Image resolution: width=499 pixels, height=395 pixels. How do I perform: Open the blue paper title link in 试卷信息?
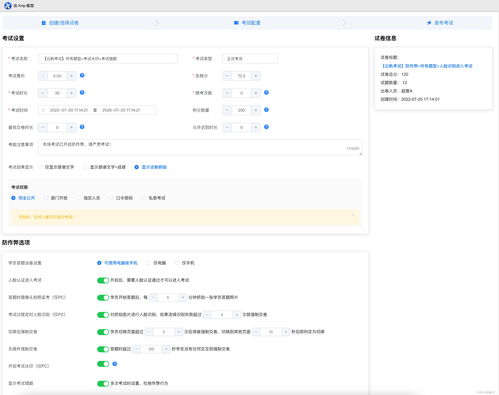click(x=427, y=66)
